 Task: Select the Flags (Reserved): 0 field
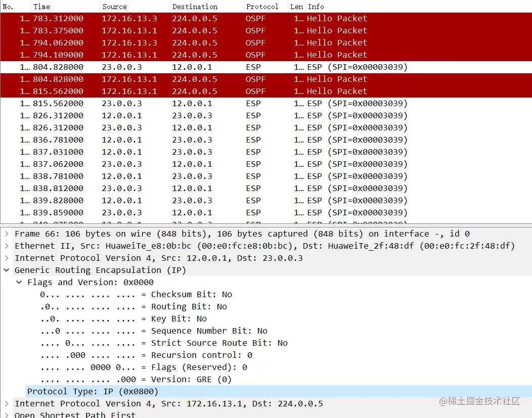tap(144, 367)
